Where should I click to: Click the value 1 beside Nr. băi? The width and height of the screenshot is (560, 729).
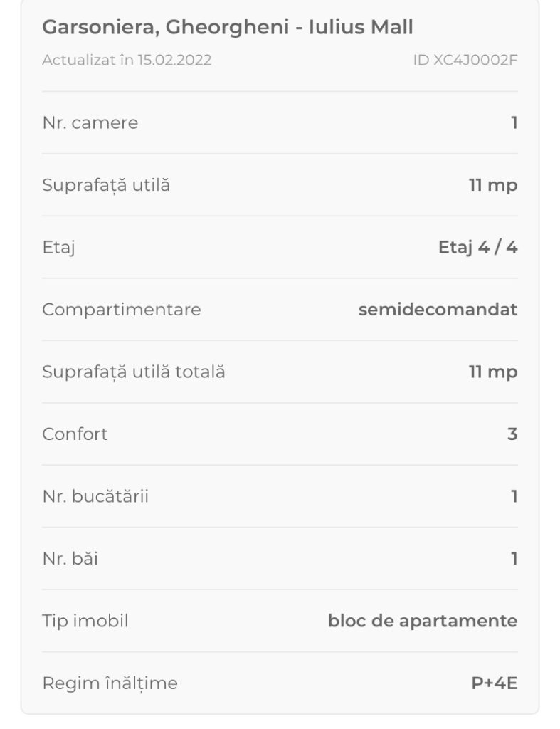(514, 559)
